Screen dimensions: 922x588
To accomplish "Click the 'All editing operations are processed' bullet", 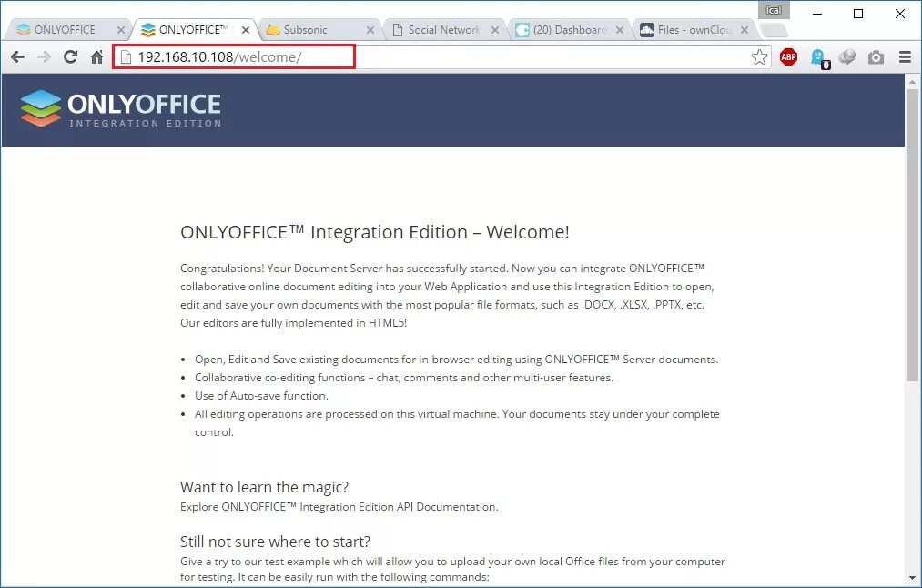I will (457, 422).
